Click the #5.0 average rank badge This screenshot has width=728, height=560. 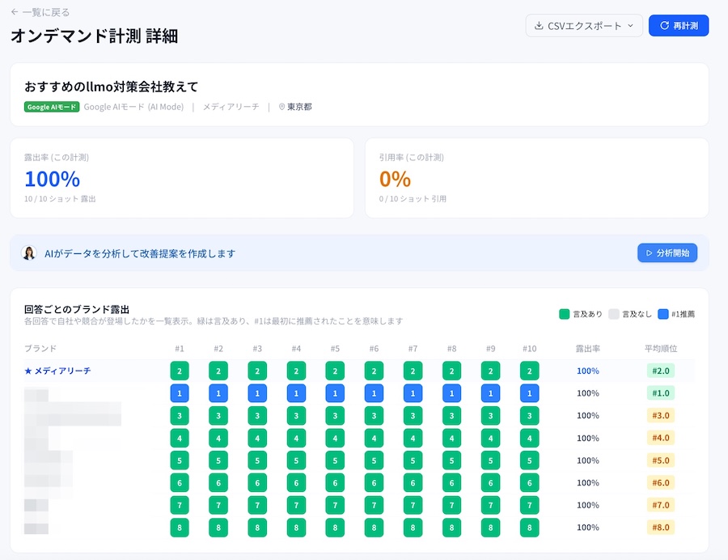tap(661, 460)
